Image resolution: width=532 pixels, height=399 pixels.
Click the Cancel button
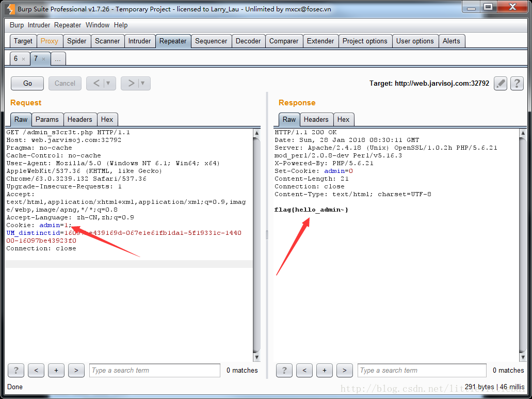tap(65, 83)
